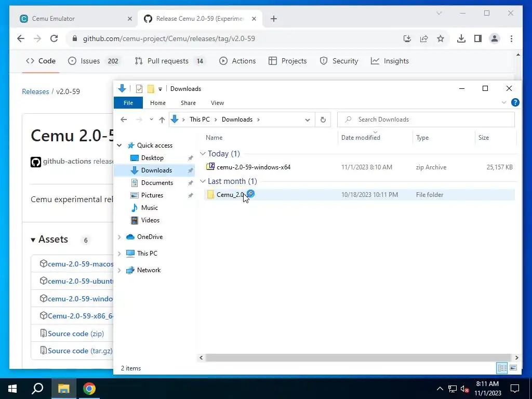This screenshot has height=399, width=532.
Task: Refresh the Downloads folder
Action: pos(323,120)
